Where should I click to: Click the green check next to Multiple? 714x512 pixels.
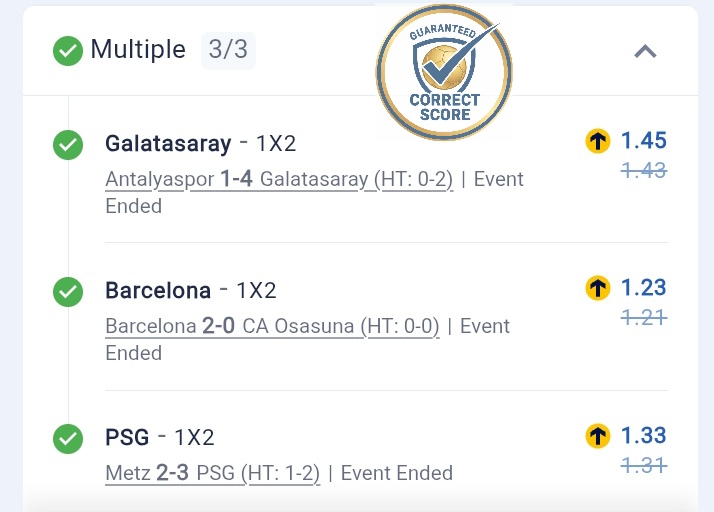68,50
